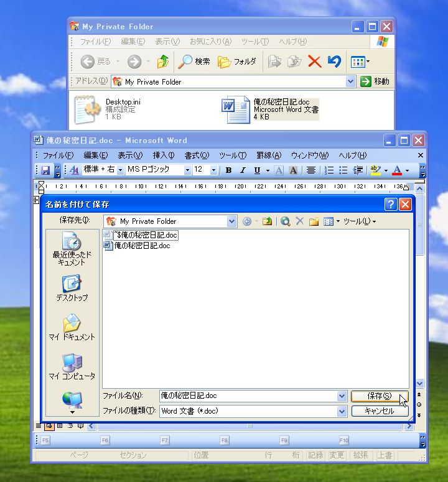
Task: Select 俺の秘密日記.doc icon in Explorer
Action: [x=236, y=109]
